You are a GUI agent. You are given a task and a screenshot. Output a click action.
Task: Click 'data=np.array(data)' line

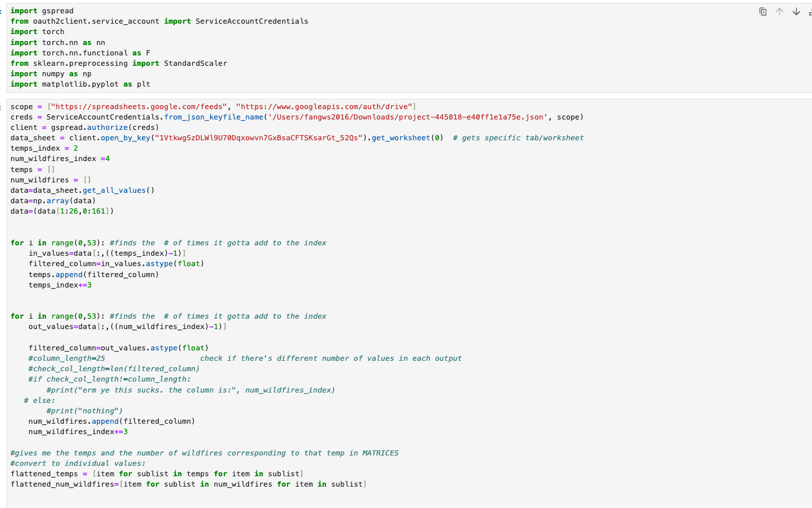click(53, 201)
